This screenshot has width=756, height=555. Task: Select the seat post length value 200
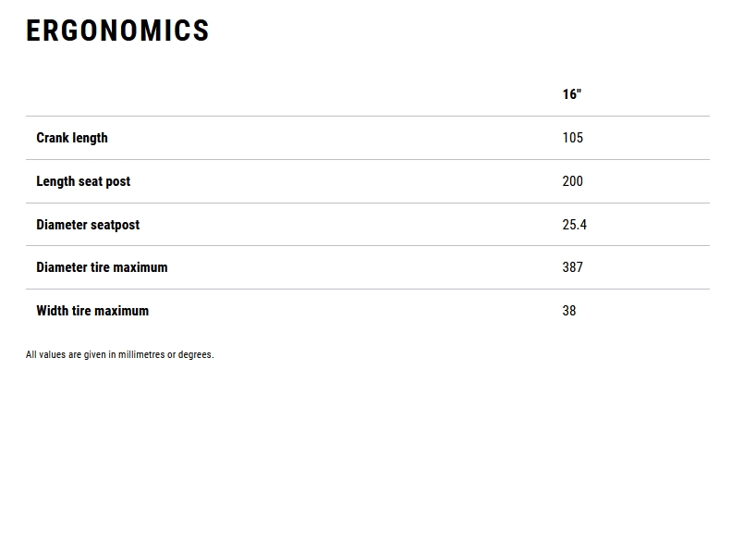pos(573,181)
